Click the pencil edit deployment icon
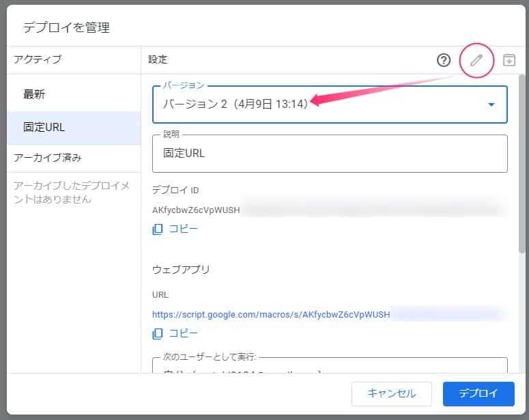The height and width of the screenshot is (420, 529). (x=476, y=60)
